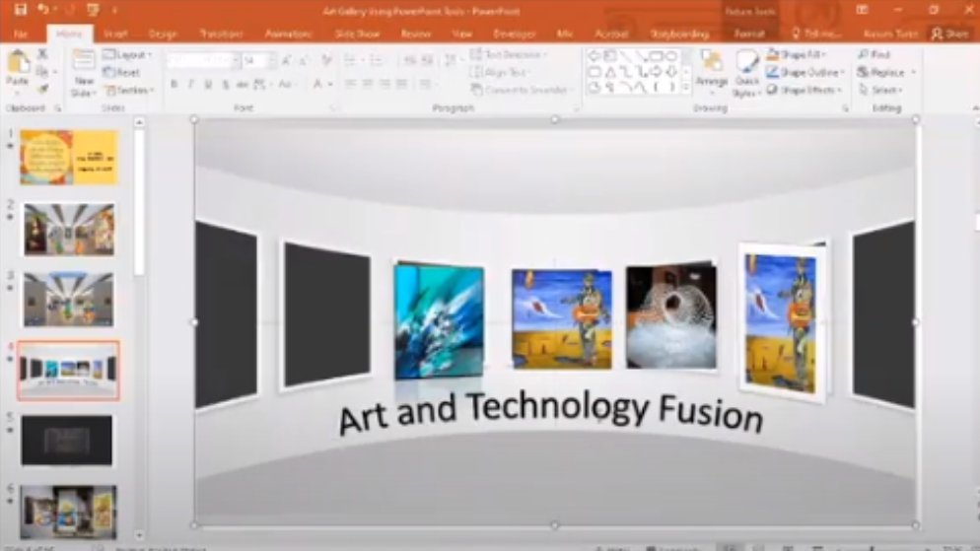Open the Shape Effects dropdown
Screen dimensions: 980x551
tap(805, 90)
